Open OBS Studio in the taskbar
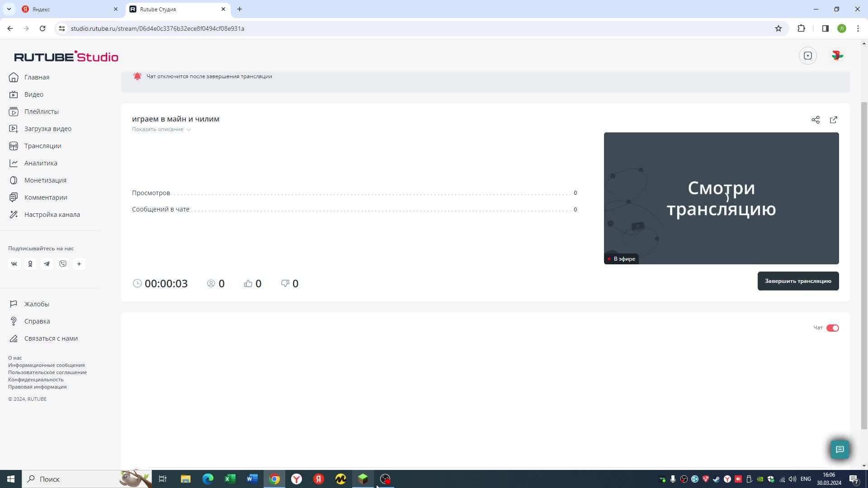 pos(385,479)
